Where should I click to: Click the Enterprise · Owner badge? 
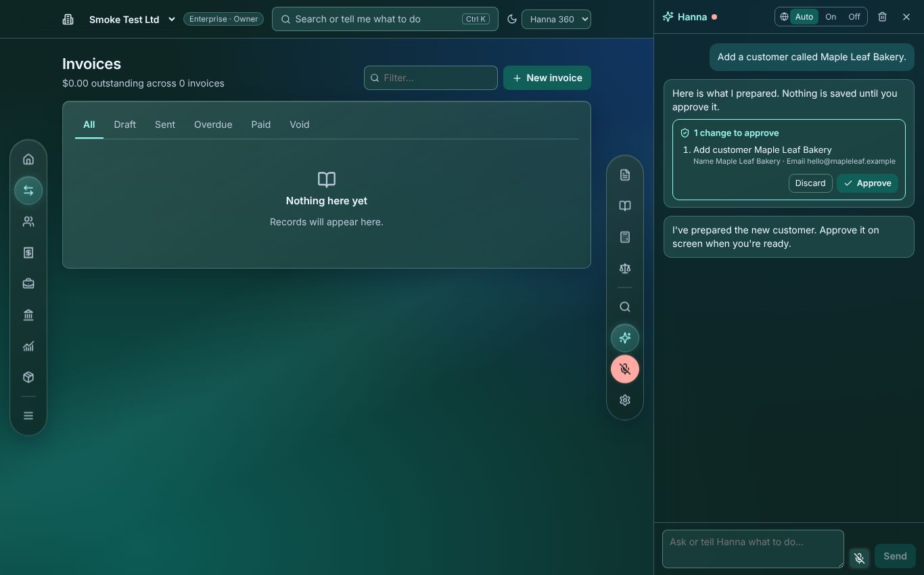click(223, 19)
